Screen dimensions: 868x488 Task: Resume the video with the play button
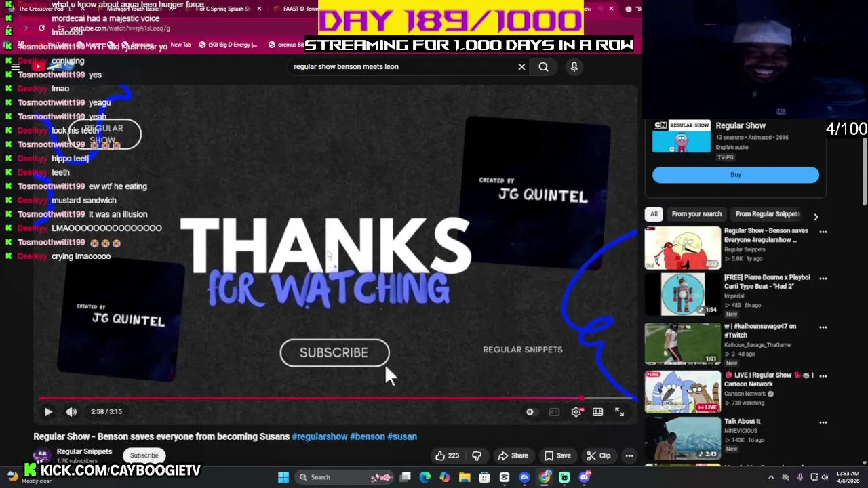48,411
